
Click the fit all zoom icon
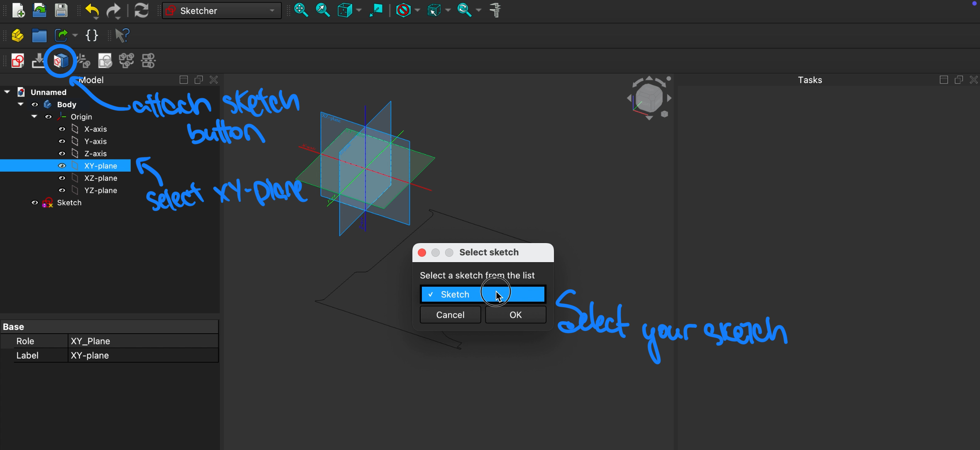click(x=301, y=10)
